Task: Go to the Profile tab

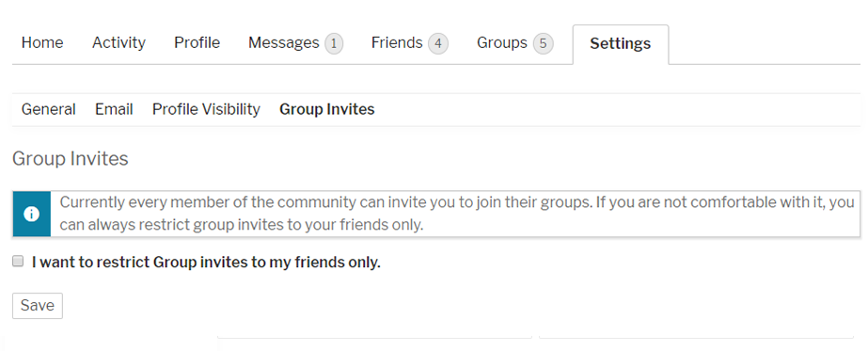Action: 197,43
